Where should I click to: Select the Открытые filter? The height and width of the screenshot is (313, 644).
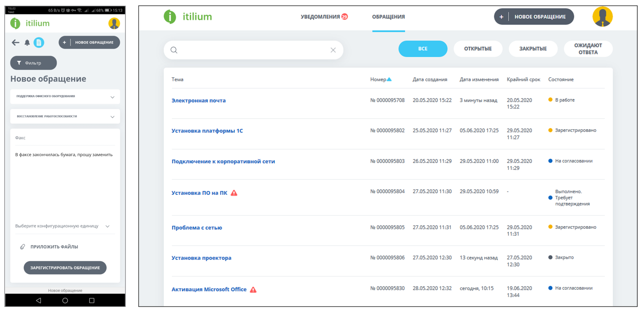(x=478, y=49)
